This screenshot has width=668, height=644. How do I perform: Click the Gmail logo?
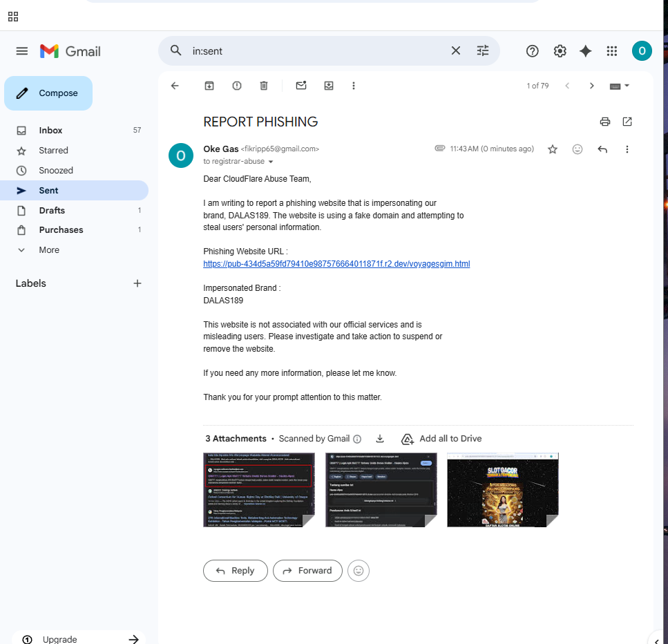click(70, 51)
